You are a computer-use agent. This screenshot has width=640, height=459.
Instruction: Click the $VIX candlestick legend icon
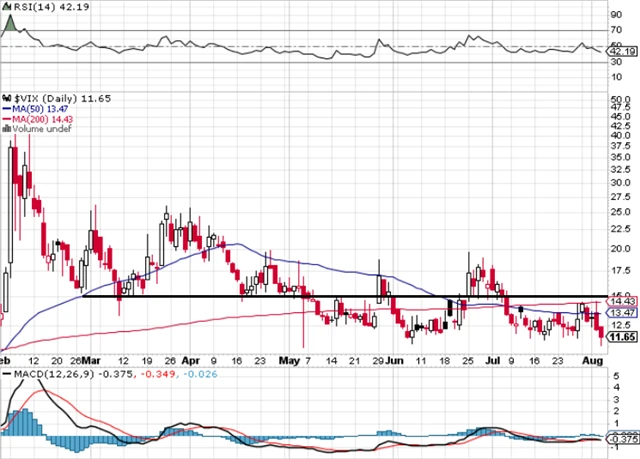click(6, 96)
